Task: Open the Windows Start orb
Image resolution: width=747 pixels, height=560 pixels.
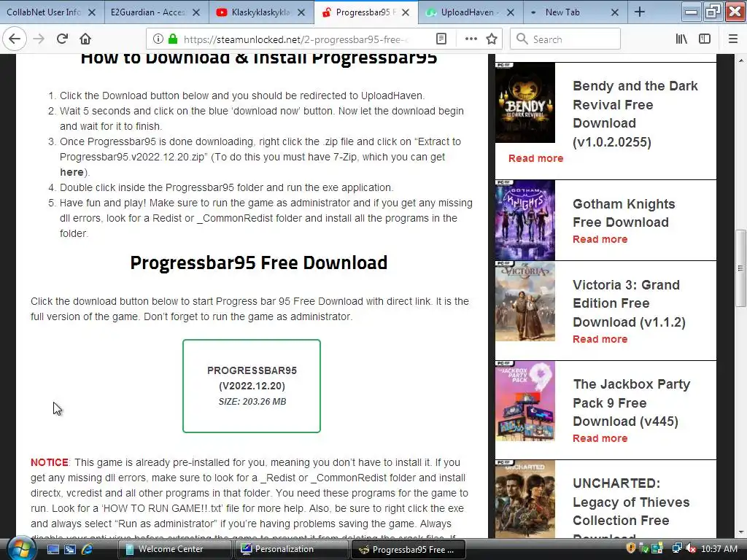Action: [20, 549]
